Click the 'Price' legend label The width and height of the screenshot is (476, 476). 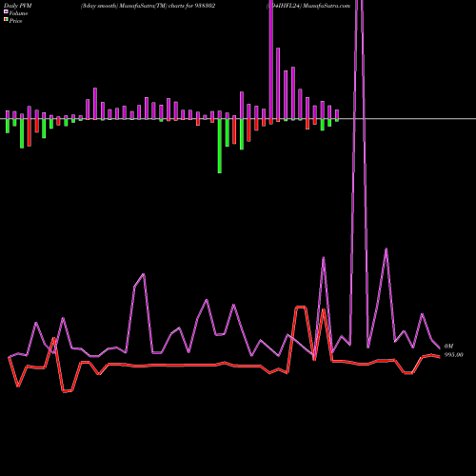point(15,21)
